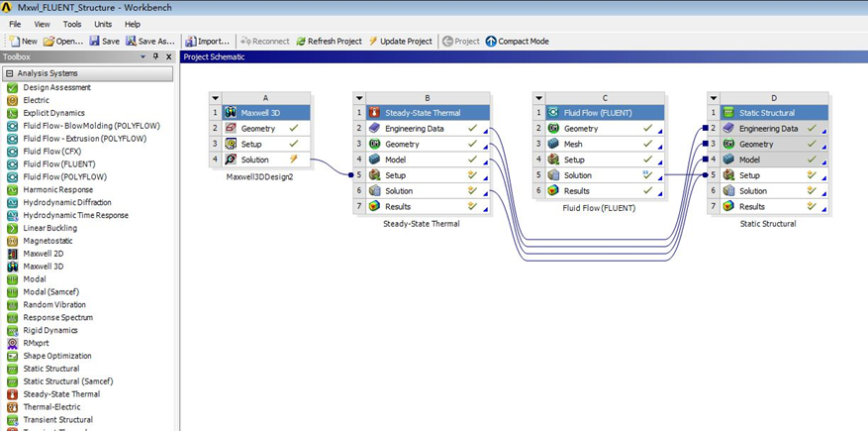
Task: Open the Help menu
Action: [x=133, y=25]
